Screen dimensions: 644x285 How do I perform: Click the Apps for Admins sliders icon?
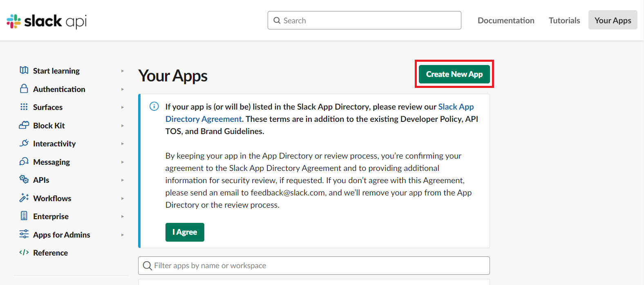click(24, 234)
